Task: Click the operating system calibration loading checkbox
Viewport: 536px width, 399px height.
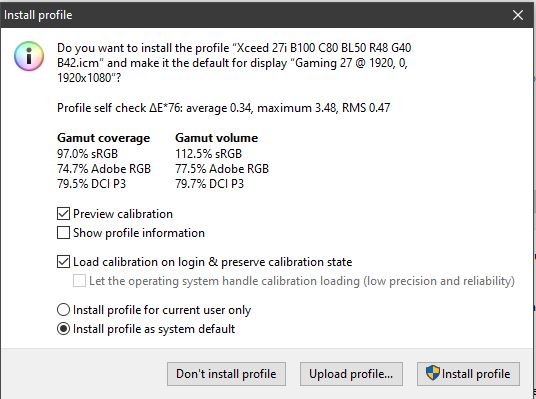Action: [x=79, y=281]
